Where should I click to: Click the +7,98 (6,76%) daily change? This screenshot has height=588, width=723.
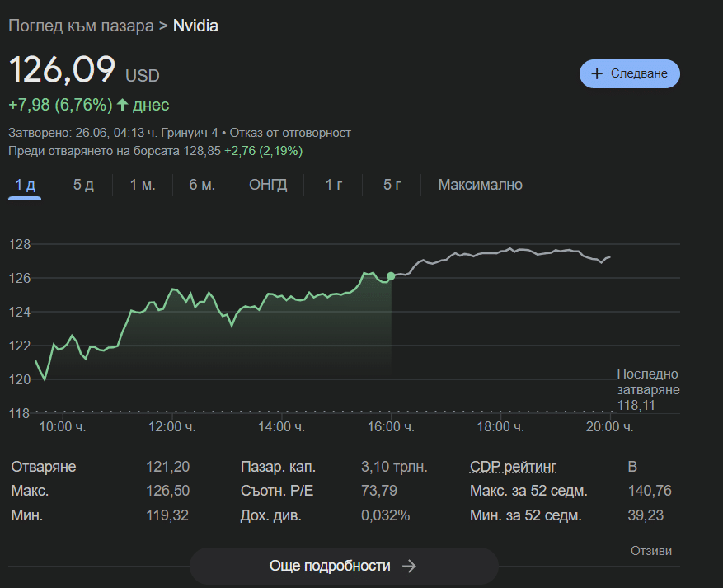[60, 105]
